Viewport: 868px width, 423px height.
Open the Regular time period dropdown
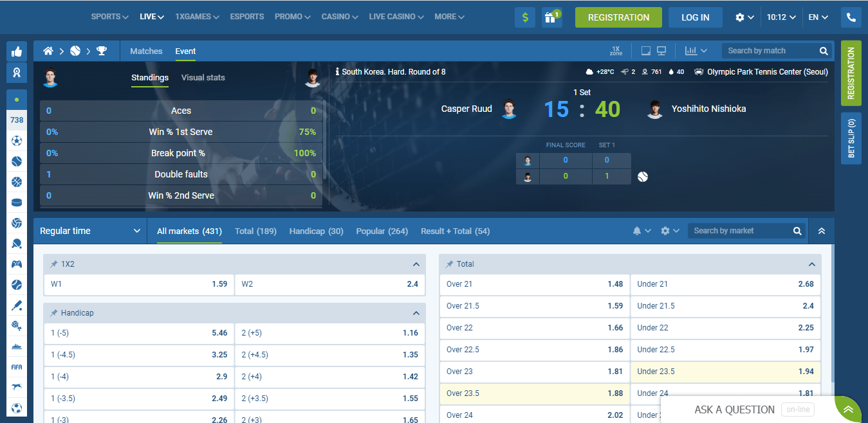(x=90, y=231)
